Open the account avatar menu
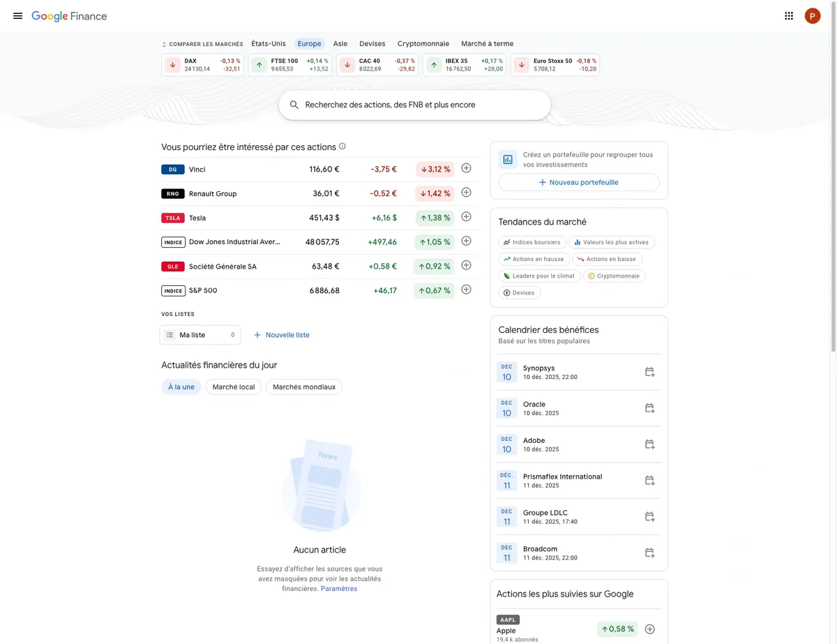This screenshot has width=837, height=644. pos(813,16)
